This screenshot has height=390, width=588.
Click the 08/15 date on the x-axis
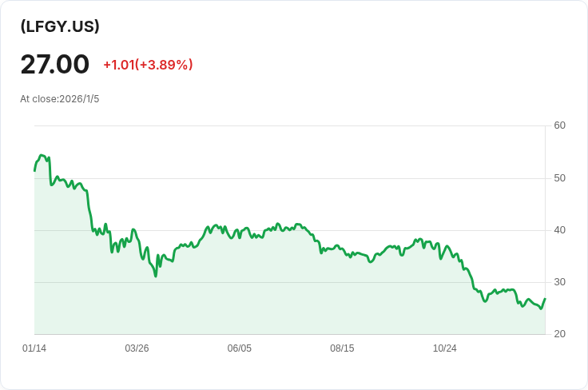pos(342,348)
